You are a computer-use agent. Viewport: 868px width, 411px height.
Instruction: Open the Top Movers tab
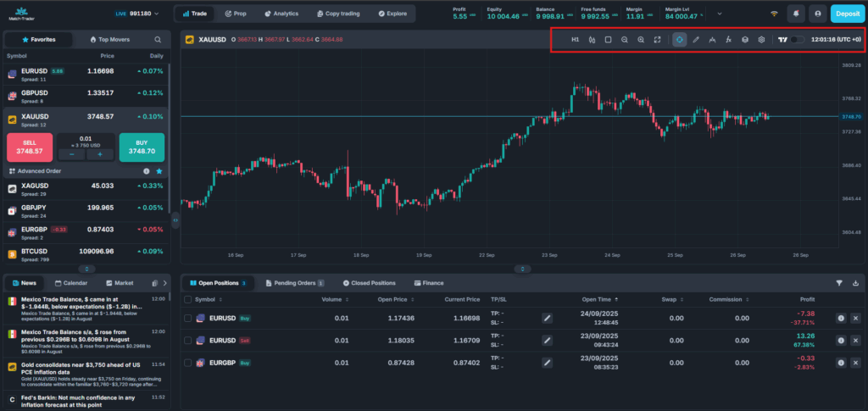(108, 40)
